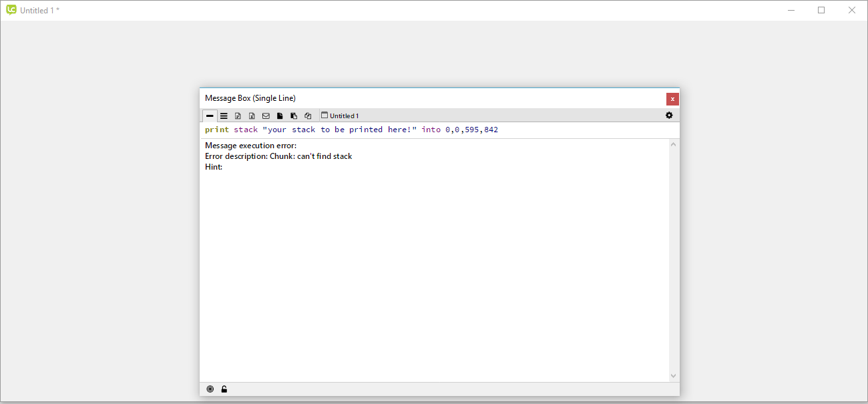Image resolution: width=868 pixels, height=404 pixels.
Task: Click the scroll up arrow in results
Action: point(673,145)
